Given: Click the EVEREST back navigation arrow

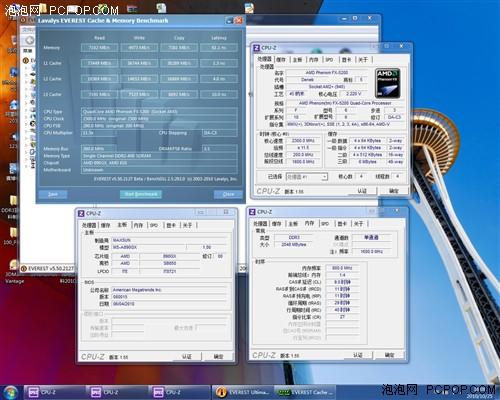Looking at the screenshot, I should pos(30,40).
